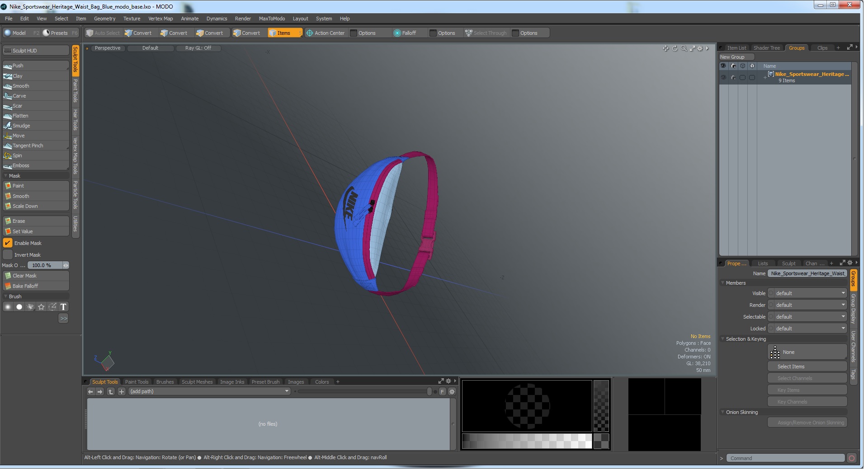868x470 pixels.
Task: Click the group Name field
Action: tap(807, 274)
